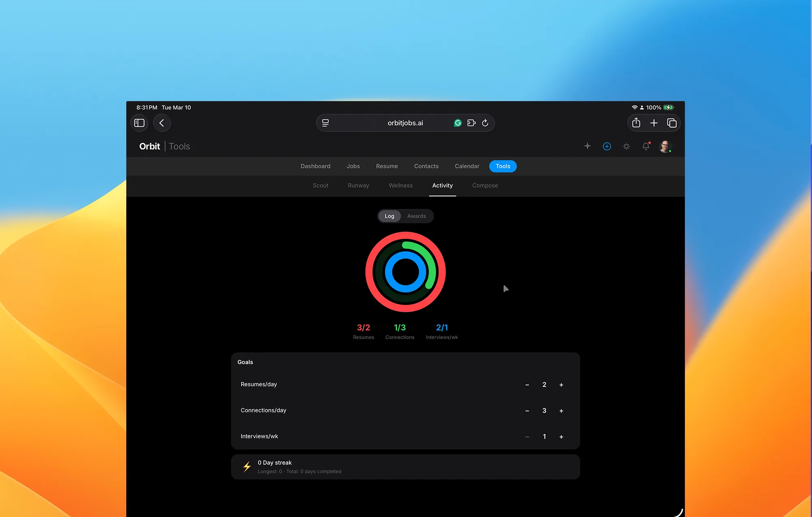This screenshot has height=517, width=812.
Task: Open the Share sheet icon
Action: coord(636,123)
